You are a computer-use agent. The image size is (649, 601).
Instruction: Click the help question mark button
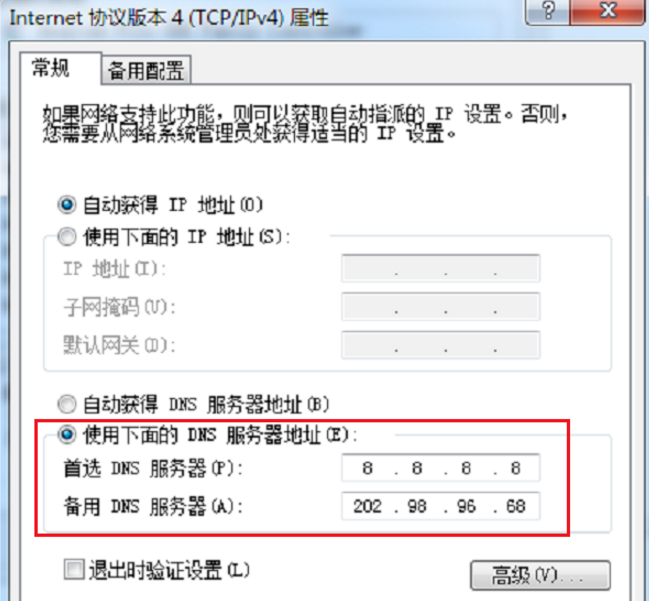(x=548, y=10)
